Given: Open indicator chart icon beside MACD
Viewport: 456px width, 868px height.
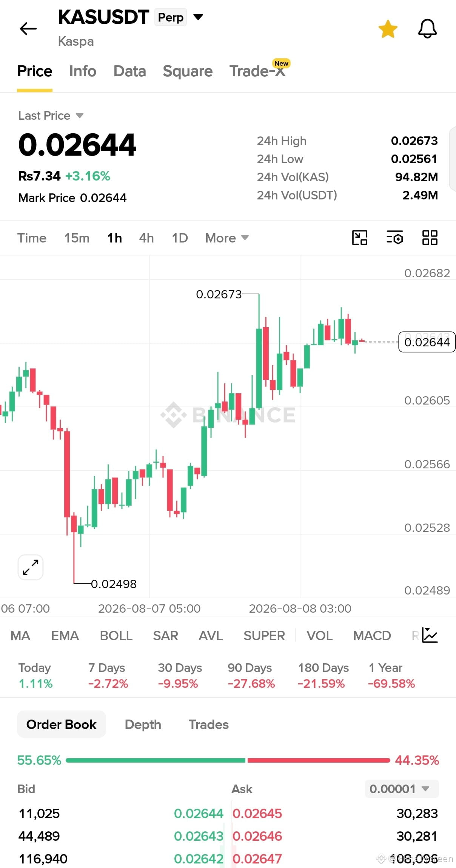Looking at the screenshot, I should pos(430,635).
